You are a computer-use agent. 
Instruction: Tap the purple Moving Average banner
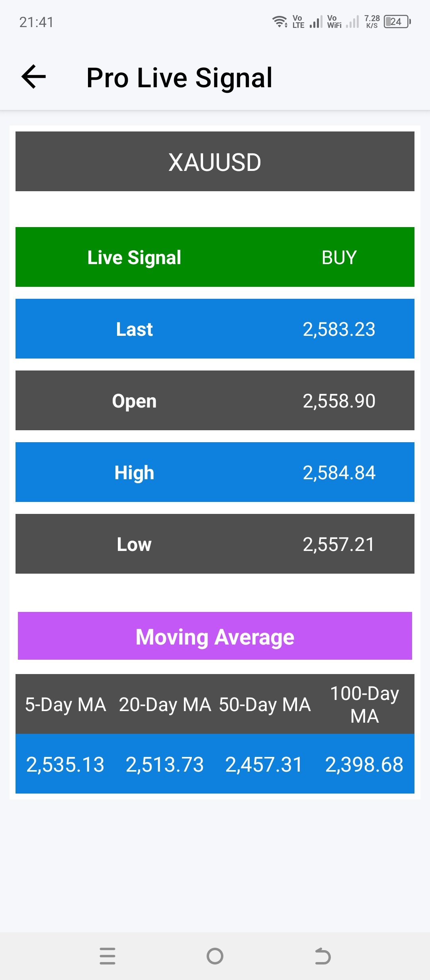pyautogui.click(x=215, y=636)
